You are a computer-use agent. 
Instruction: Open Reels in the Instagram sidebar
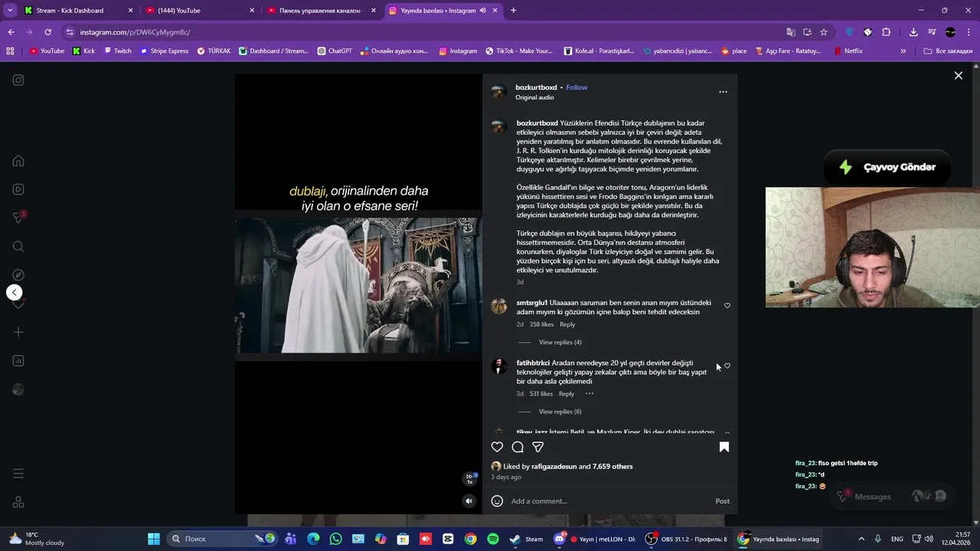pos(18,189)
